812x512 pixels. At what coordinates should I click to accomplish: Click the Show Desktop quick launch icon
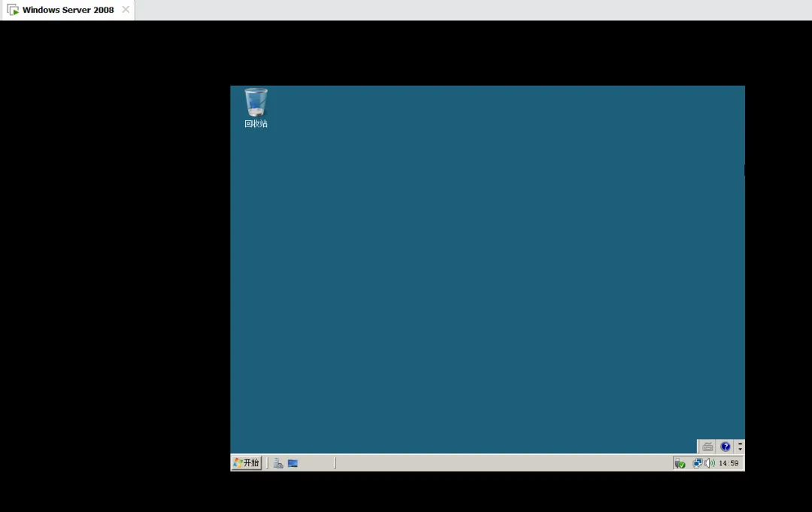click(x=292, y=463)
